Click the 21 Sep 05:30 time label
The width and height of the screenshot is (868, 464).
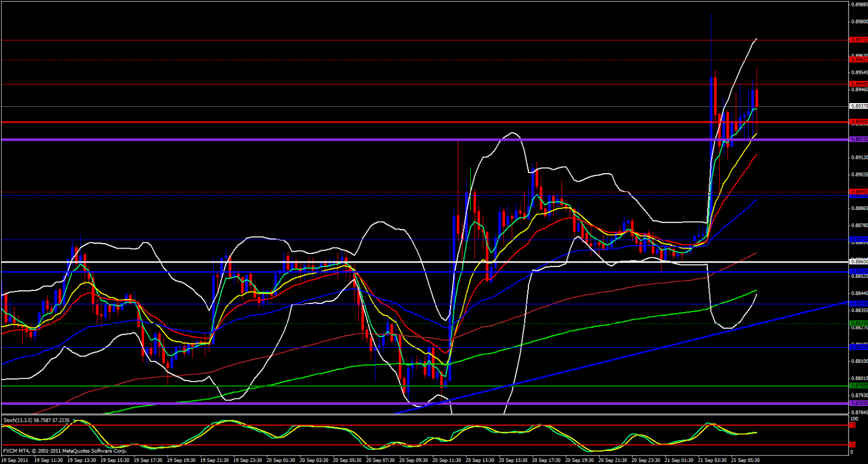pyautogui.click(x=745, y=460)
